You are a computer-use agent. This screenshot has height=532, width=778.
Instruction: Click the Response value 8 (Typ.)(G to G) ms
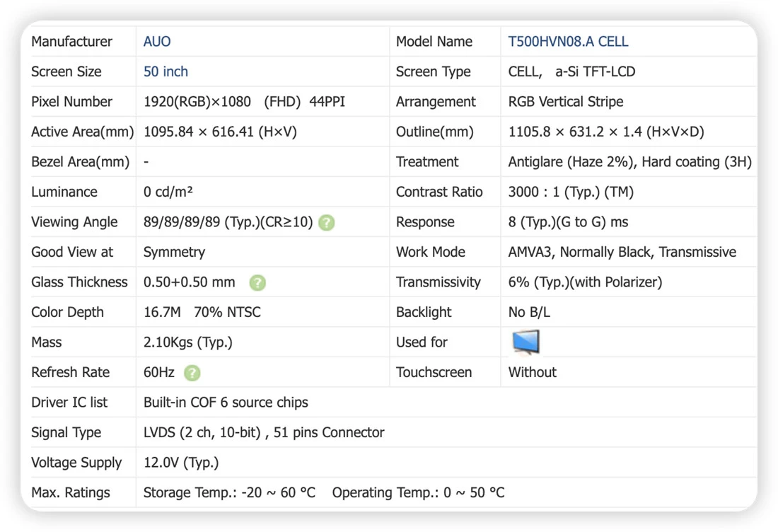click(568, 222)
